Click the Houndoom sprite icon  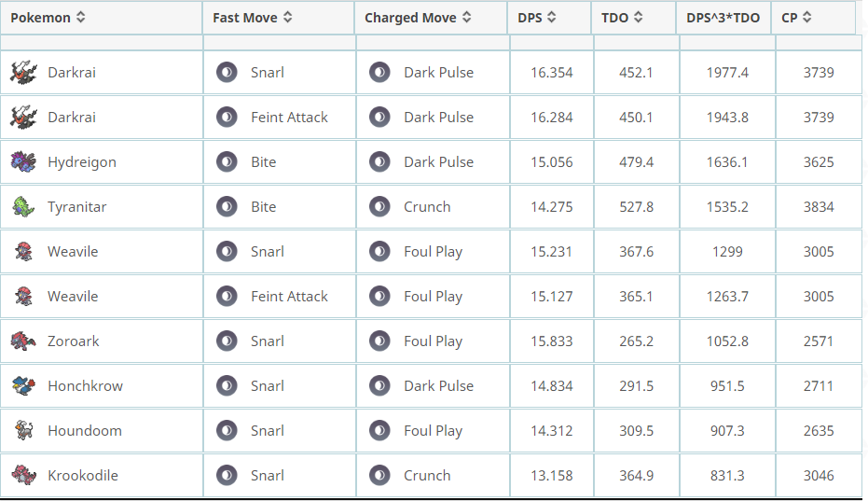[23, 431]
